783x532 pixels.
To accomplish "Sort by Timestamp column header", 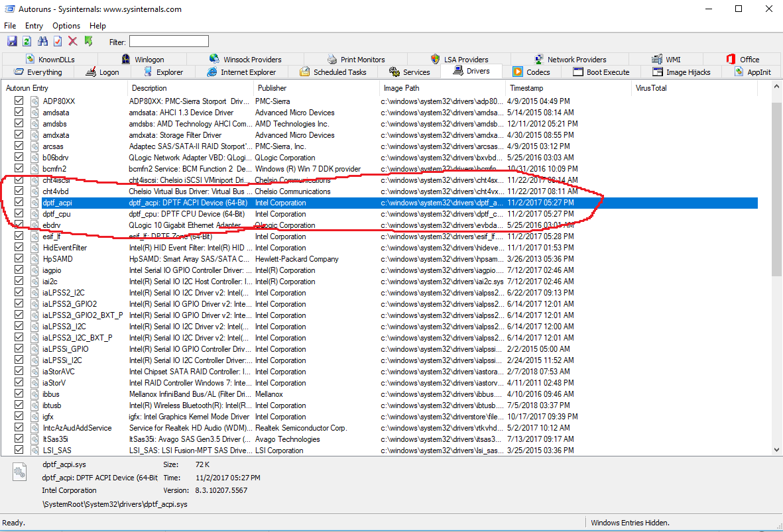I will (568, 88).
